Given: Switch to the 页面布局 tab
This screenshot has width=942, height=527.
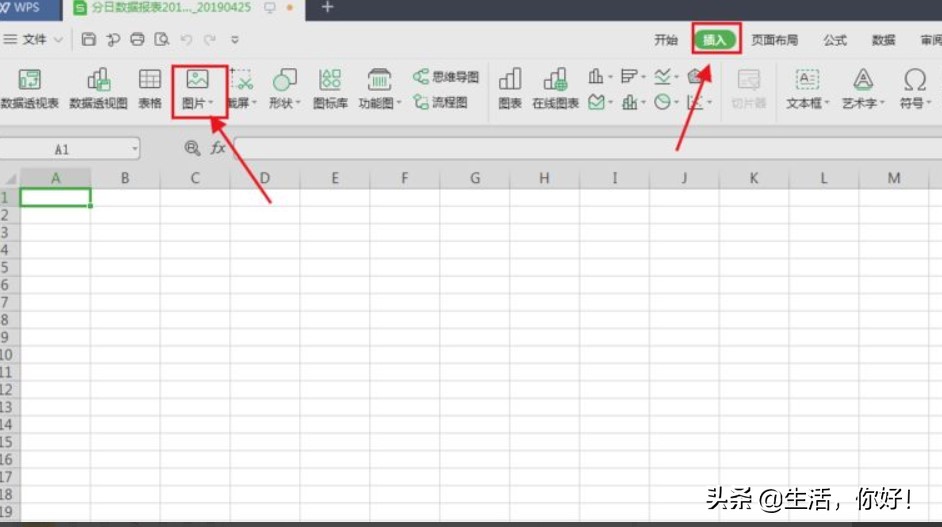Looking at the screenshot, I should [x=774, y=40].
